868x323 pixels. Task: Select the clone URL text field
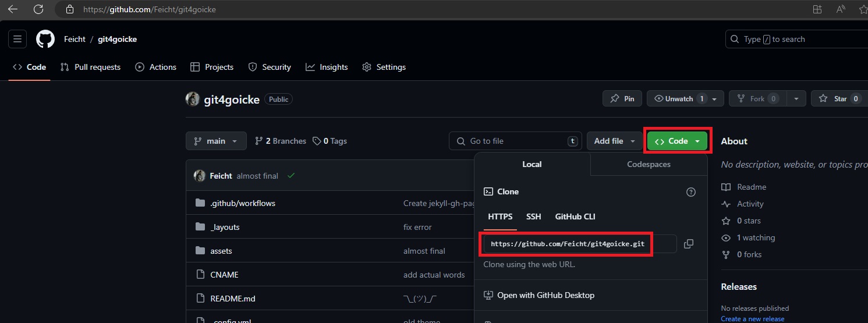(580, 244)
